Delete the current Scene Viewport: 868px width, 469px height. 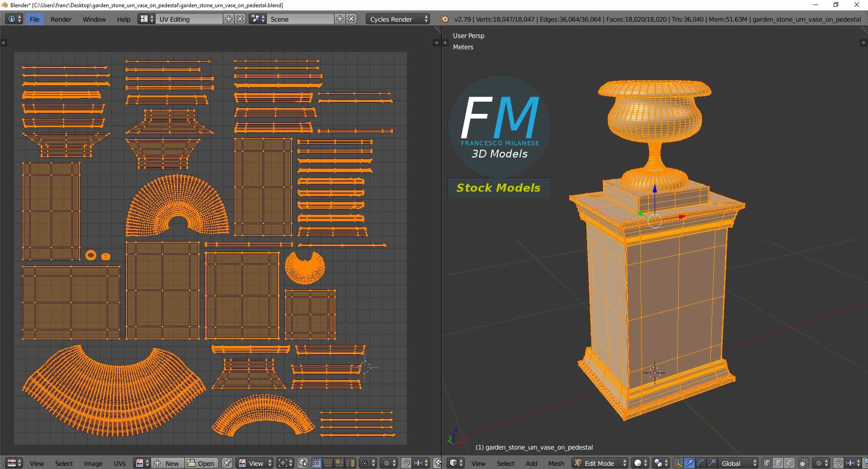[x=352, y=19]
